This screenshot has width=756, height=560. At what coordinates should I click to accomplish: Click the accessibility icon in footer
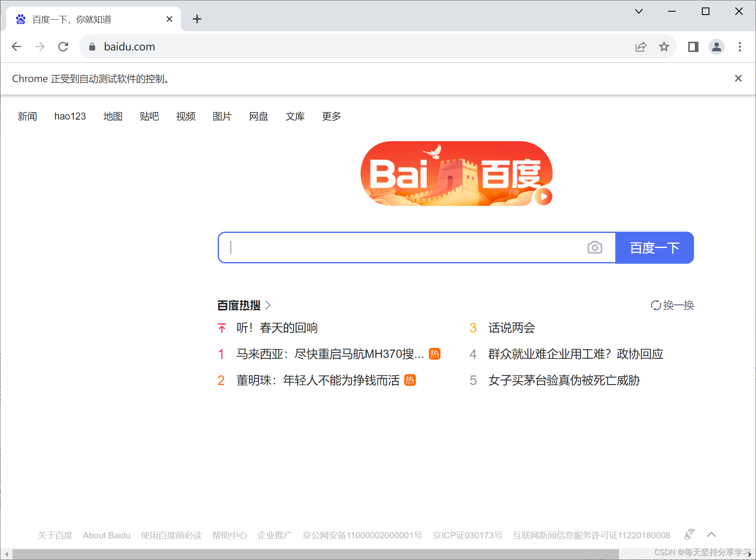[690, 534]
